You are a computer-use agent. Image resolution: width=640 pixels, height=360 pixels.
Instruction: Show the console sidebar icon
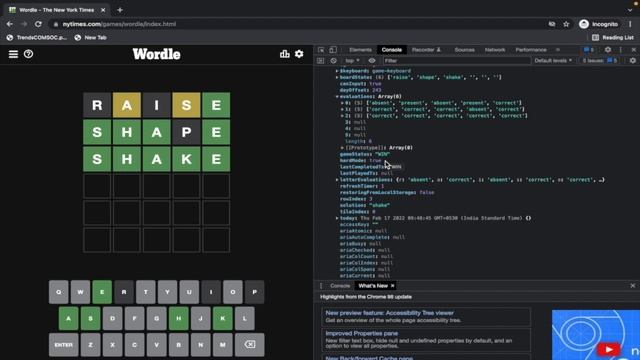320,60
